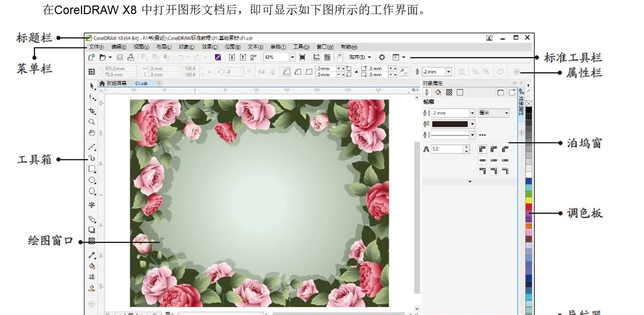Click the Print icon in standard toolbar
Viewport: 644px width, 315px height.
pos(131,57)
